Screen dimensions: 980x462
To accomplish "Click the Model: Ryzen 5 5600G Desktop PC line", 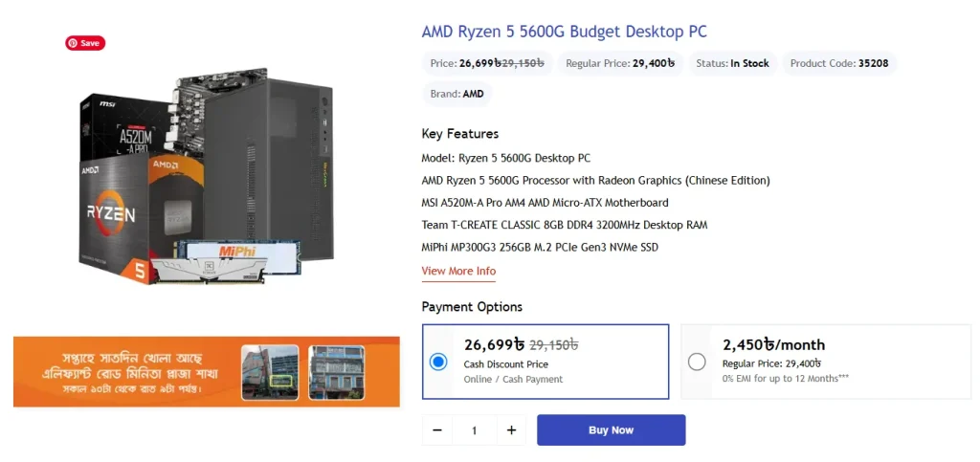I will tap(506, 158).
